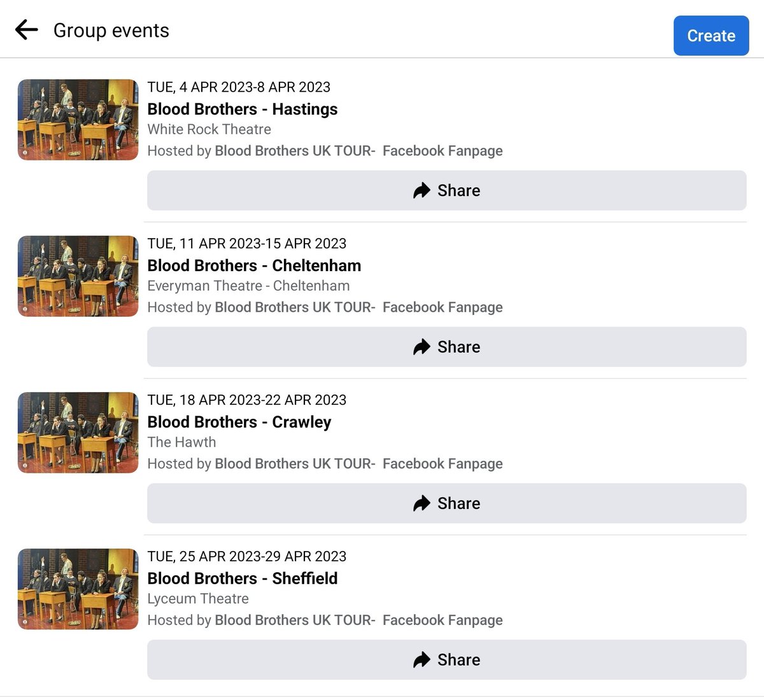Share the Blood Brothers Sheffield event
This screenshot has width=764, height=700.
(446, 660)
